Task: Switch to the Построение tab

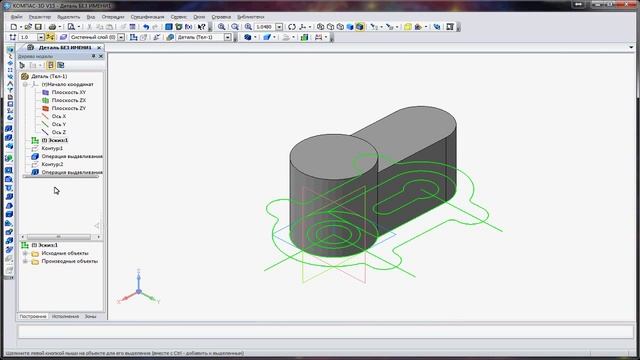Action: [33, 316]
